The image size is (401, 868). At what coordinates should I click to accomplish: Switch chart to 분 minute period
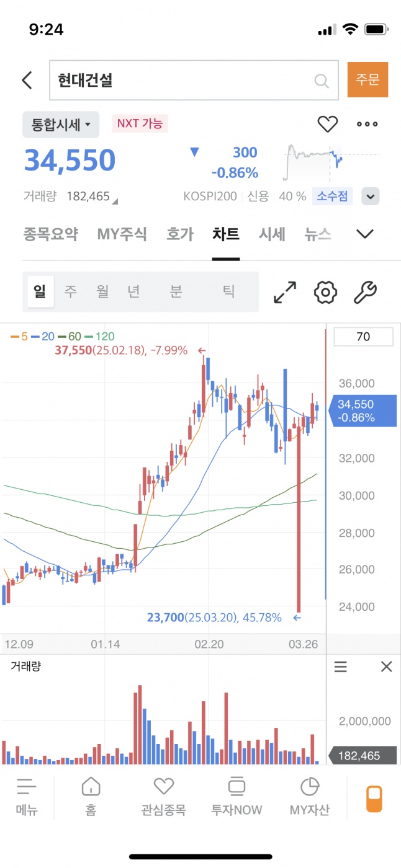coord(176,291)
